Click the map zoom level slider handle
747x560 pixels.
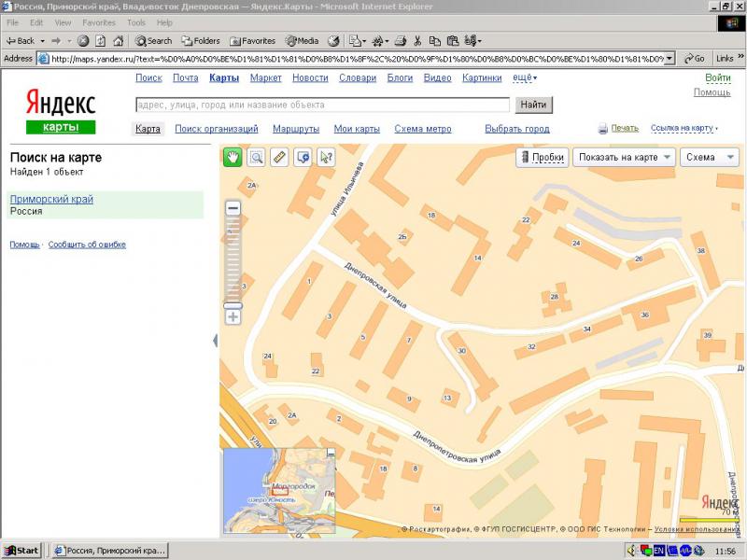click(233, 306)
